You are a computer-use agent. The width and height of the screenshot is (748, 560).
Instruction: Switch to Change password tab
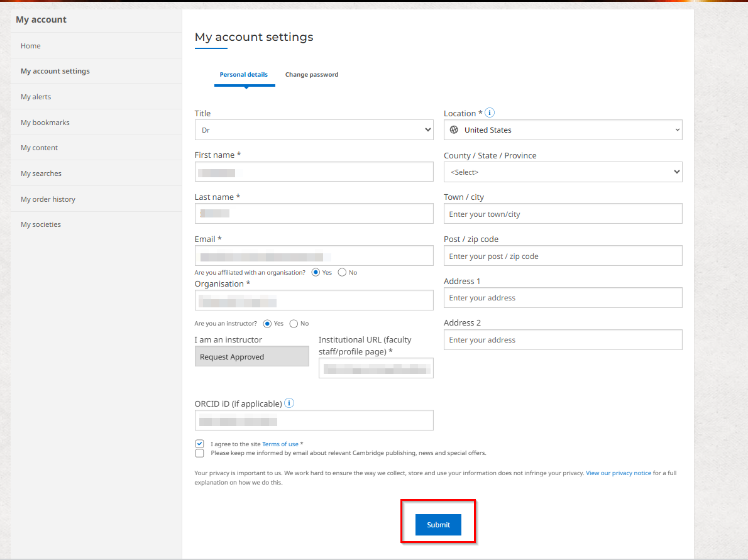312,74
